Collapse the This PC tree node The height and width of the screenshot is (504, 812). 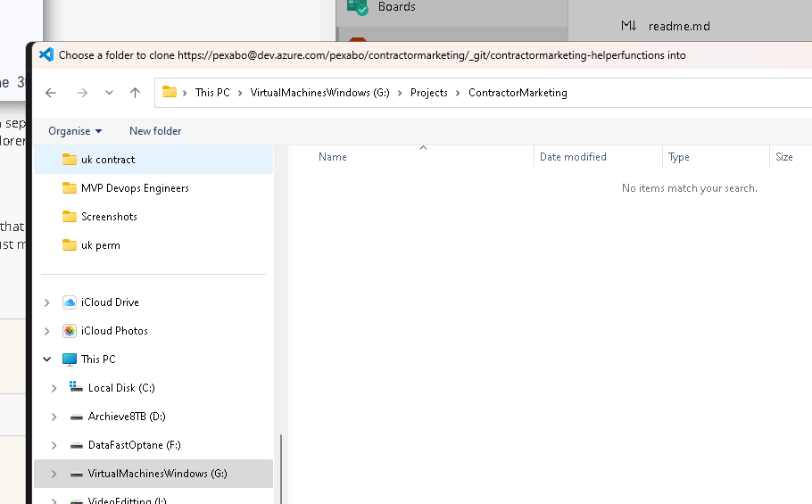click(x=46, y=359)
